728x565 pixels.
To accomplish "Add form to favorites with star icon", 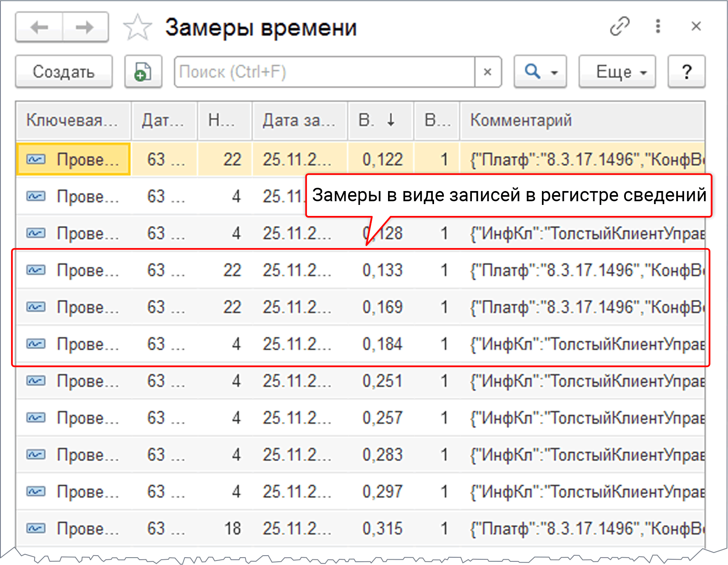I will tap(137, 28).
